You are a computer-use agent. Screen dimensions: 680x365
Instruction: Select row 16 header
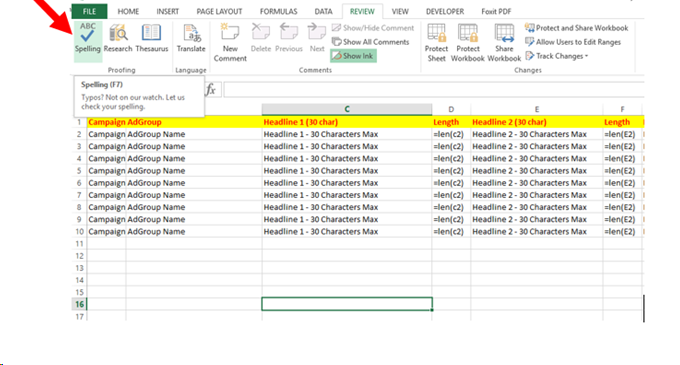pos(79,304)
